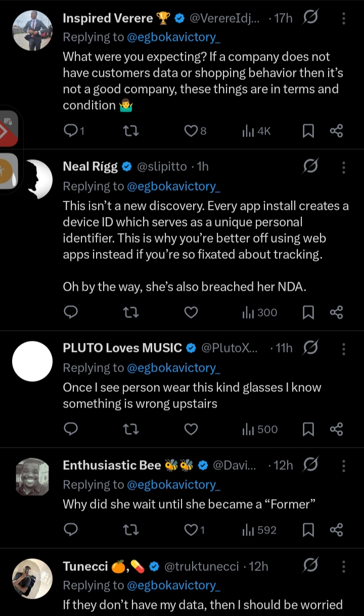Like Enthusiastic Bee's reply

coord(191,530)
